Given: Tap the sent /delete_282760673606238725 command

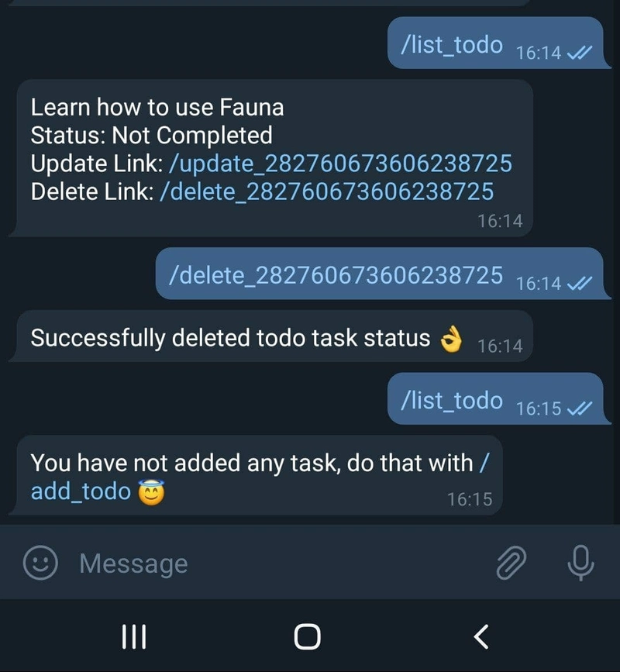Looking at the screenshot, I should click(336, 275).
